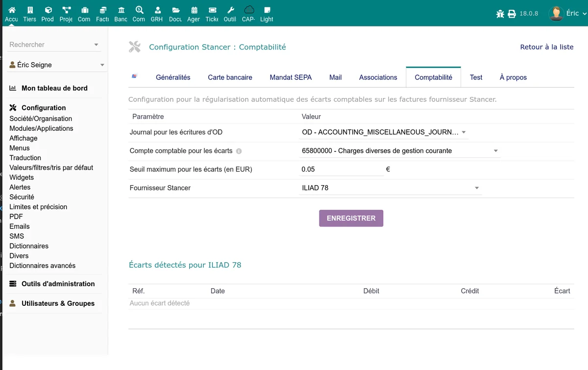Open Société/Organisation settings

pos(41,119)
